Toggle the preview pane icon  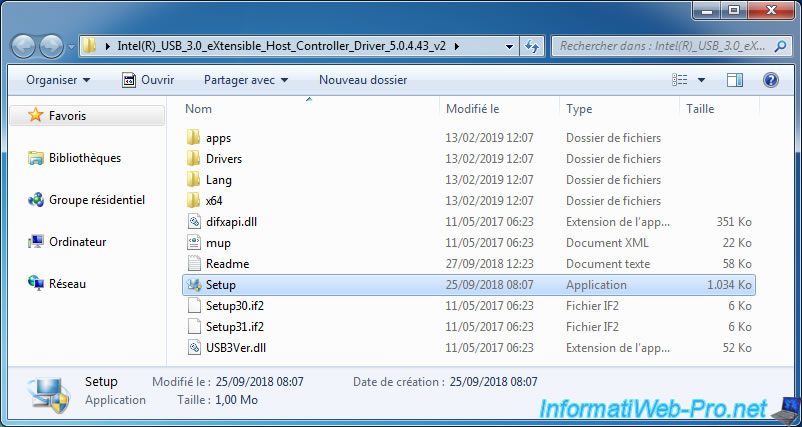(x=735, y=80)
